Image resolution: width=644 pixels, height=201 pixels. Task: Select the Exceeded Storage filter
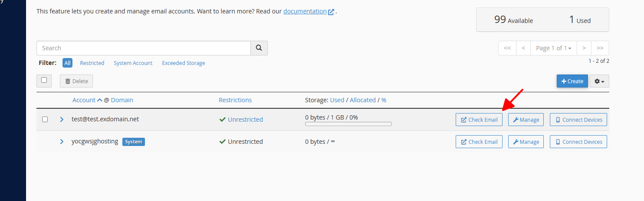[x=184, y=63]
